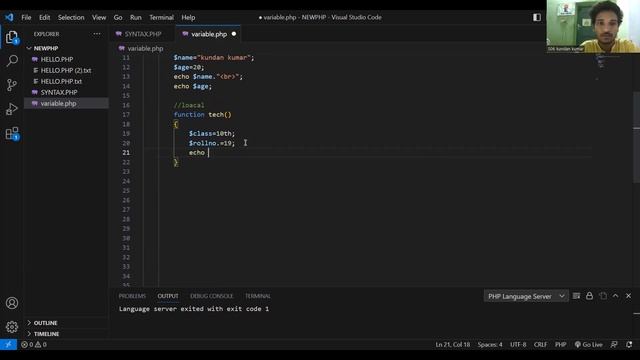Viewport: 640px width, 360px height.
Task: Open the File menu
Action: click(26, 17)
